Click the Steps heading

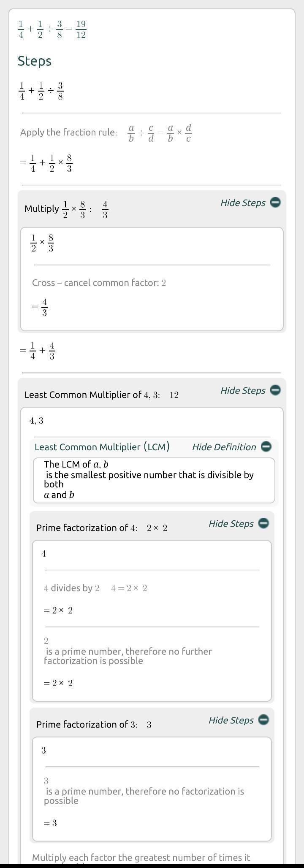(x=35, y=61)
